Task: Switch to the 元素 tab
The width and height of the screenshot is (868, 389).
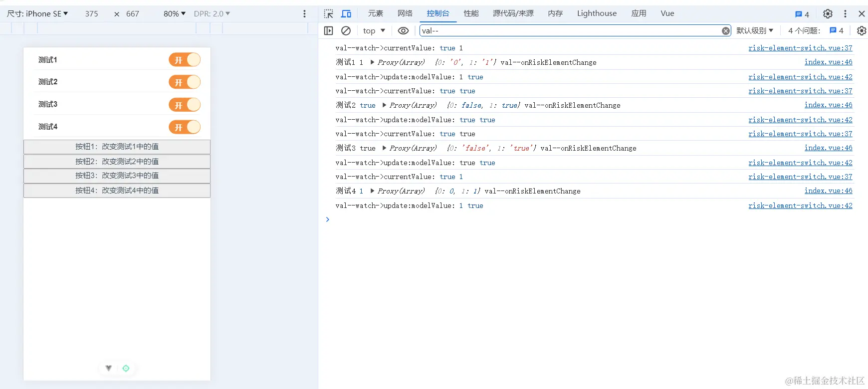Action: [x=376, y=13]
